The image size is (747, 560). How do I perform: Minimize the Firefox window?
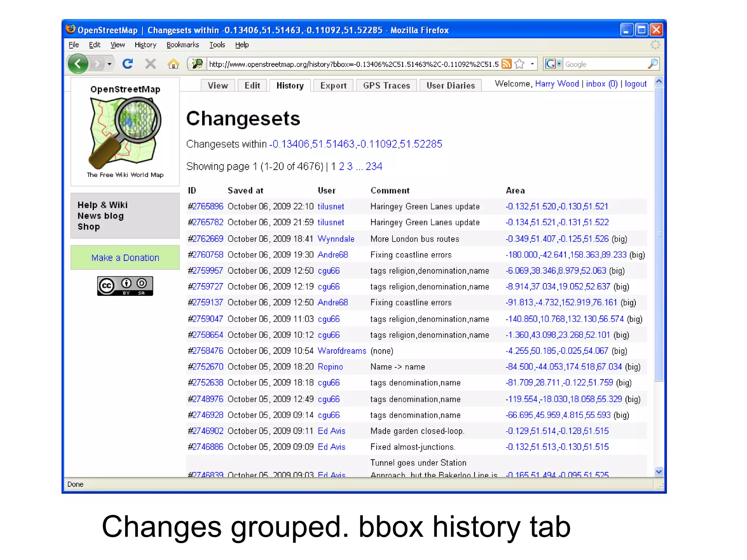pyautogui.click(x=626, y=30)
